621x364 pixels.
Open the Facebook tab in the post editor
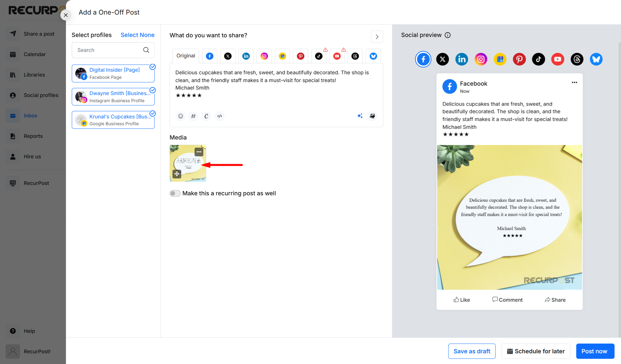pos(210,56)
